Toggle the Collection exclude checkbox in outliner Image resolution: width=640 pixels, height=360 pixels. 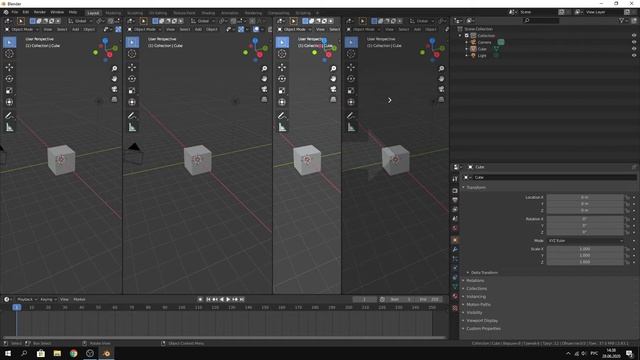(x=467, y=36)
